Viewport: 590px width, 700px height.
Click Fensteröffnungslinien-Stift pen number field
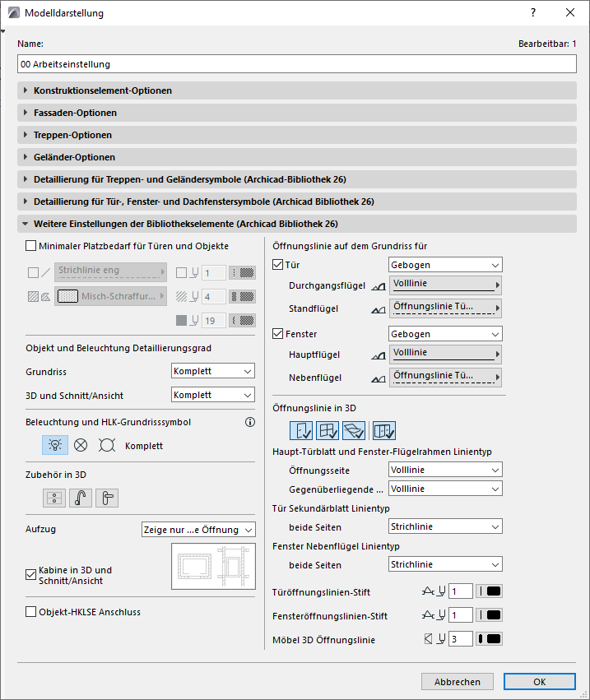pyautogui.click(x=461, y=614)
